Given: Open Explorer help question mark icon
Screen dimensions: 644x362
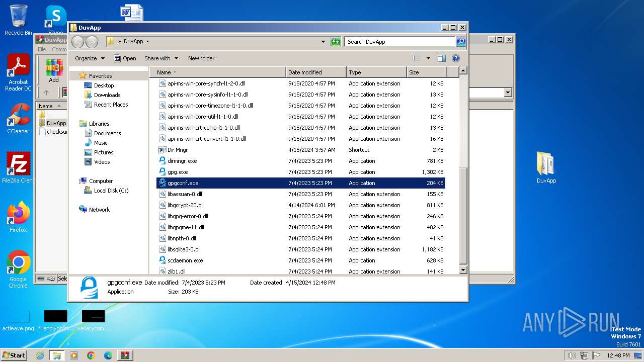Looking at the screenshot, I should (456, 58).
